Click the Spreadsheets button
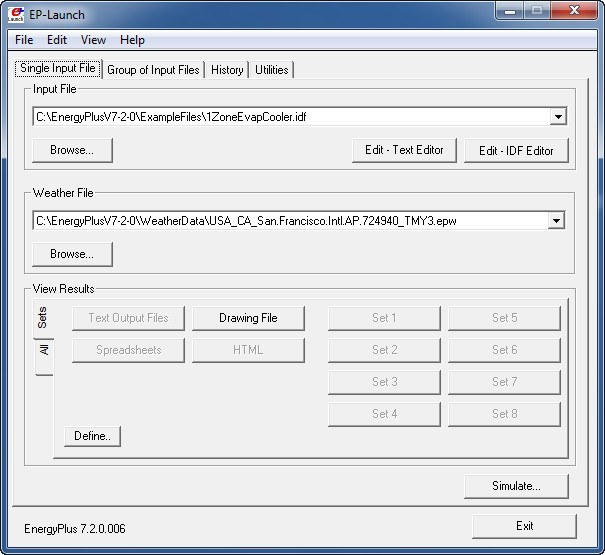 128,350
